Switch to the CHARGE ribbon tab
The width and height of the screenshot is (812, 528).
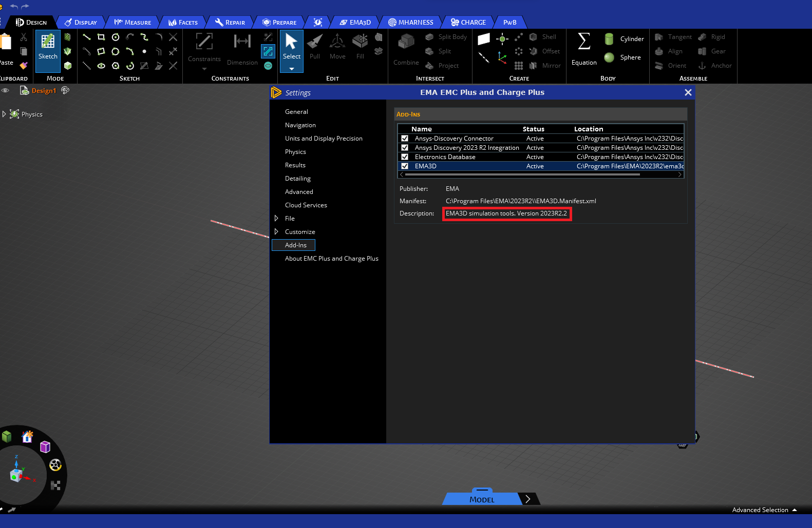pyautogui.click(x=468, y=22)
